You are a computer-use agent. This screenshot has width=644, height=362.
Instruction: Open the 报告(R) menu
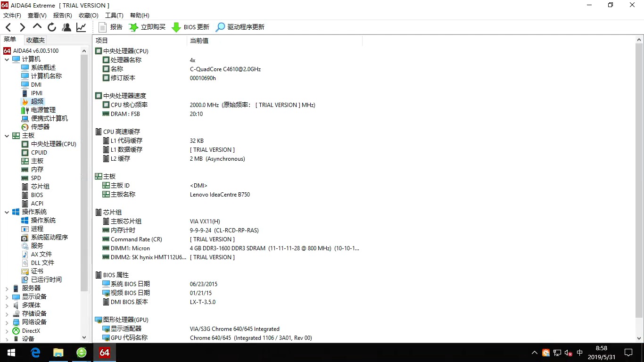(63, 16)
